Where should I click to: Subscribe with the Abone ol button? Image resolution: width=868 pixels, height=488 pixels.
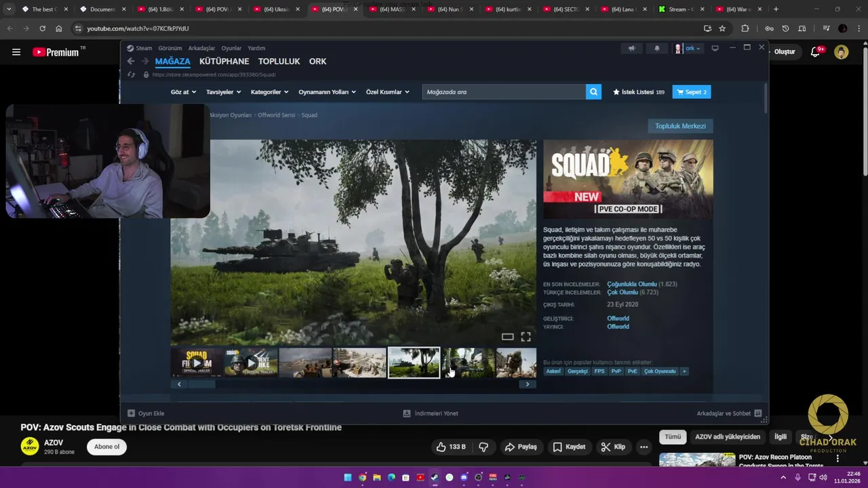pos(106,447)
